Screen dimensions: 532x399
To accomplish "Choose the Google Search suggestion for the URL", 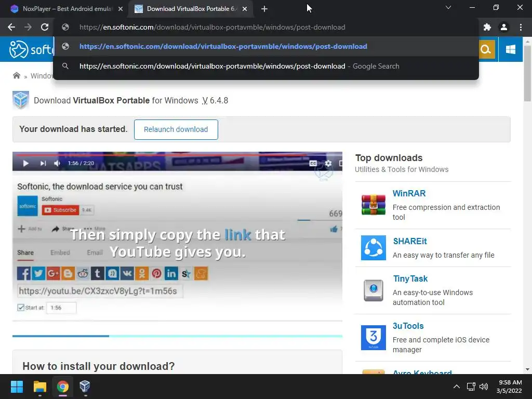I will click(x=266, y=66).
